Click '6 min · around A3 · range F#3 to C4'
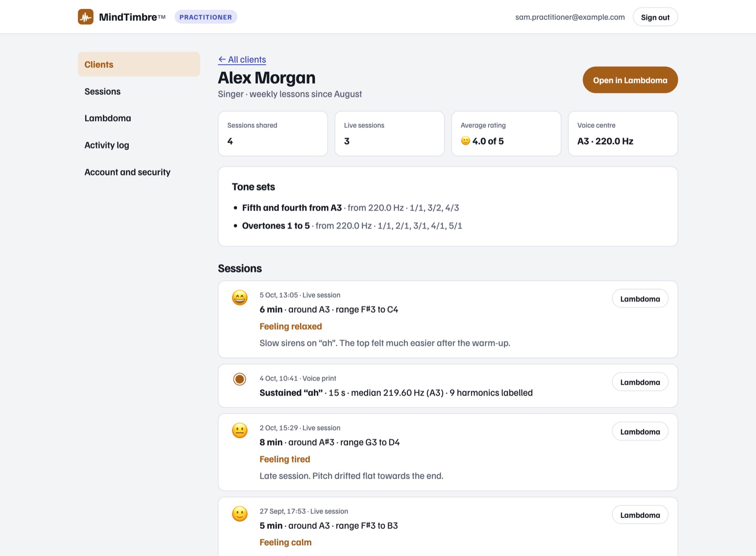 [329, 310]
